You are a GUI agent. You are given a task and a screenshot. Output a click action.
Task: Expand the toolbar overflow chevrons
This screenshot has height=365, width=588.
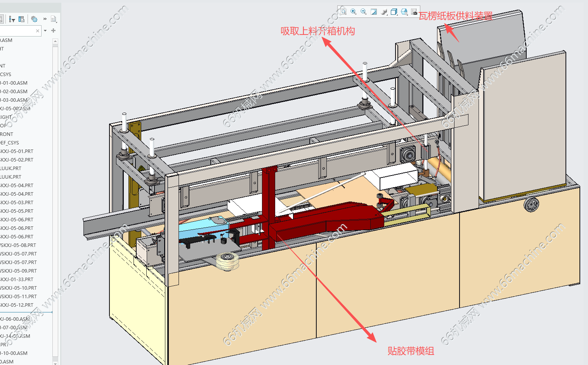45,19
